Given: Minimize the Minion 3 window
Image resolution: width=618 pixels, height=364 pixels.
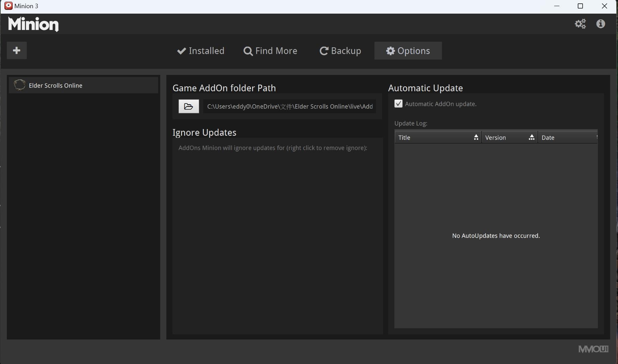Looking at the screenshot, I should click(x=557, y=6).
